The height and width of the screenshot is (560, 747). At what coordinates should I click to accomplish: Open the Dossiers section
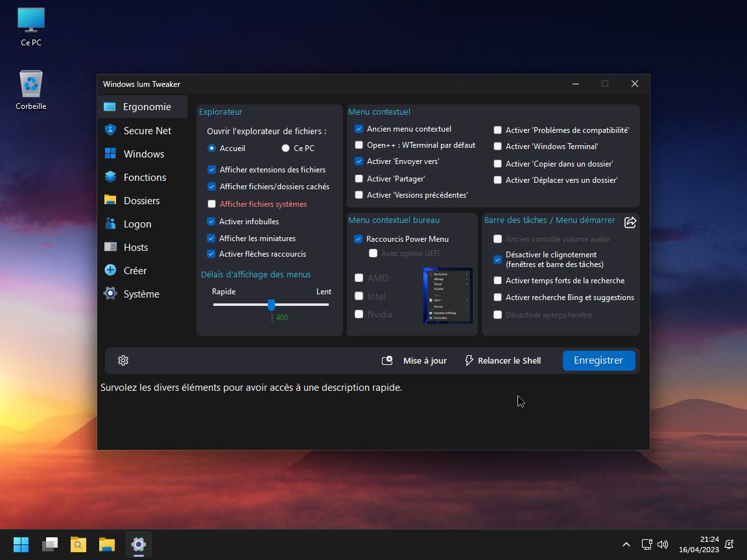click(x=143, y=200)
